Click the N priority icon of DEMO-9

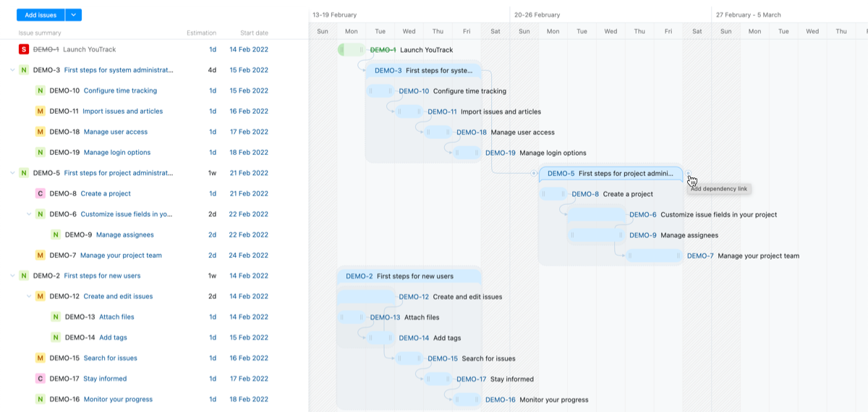(56, 235)
